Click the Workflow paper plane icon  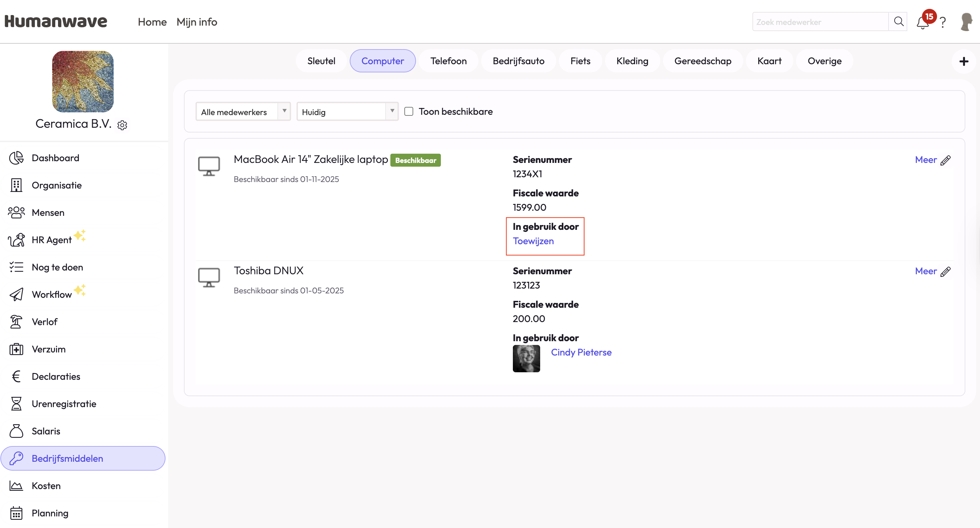16,294
